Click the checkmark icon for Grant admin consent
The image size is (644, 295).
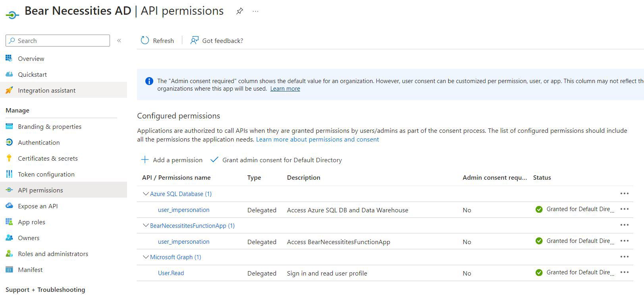214,160
